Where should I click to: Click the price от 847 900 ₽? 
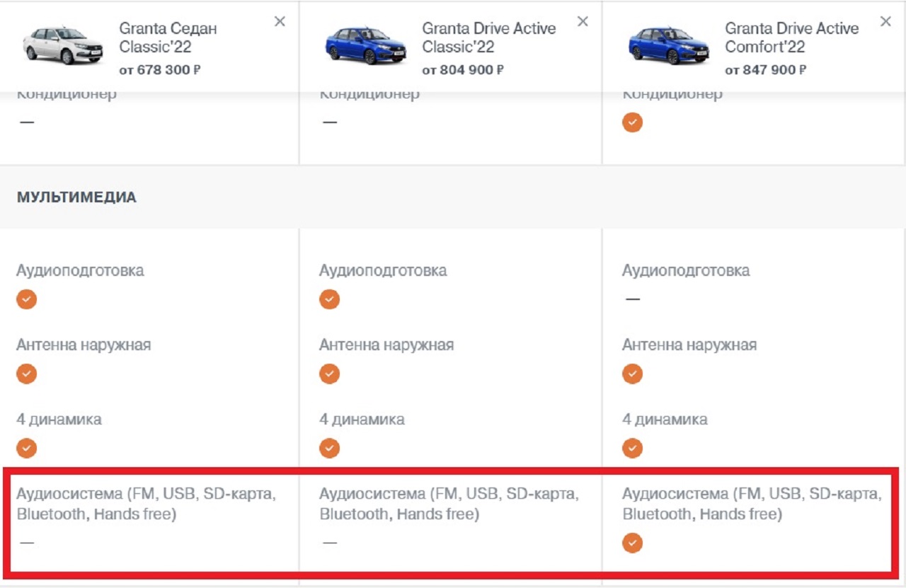(x=766, y=70)
